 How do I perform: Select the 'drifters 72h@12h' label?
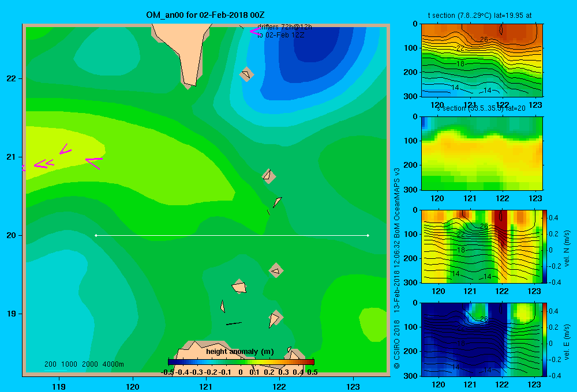click(x=284, y=27)
